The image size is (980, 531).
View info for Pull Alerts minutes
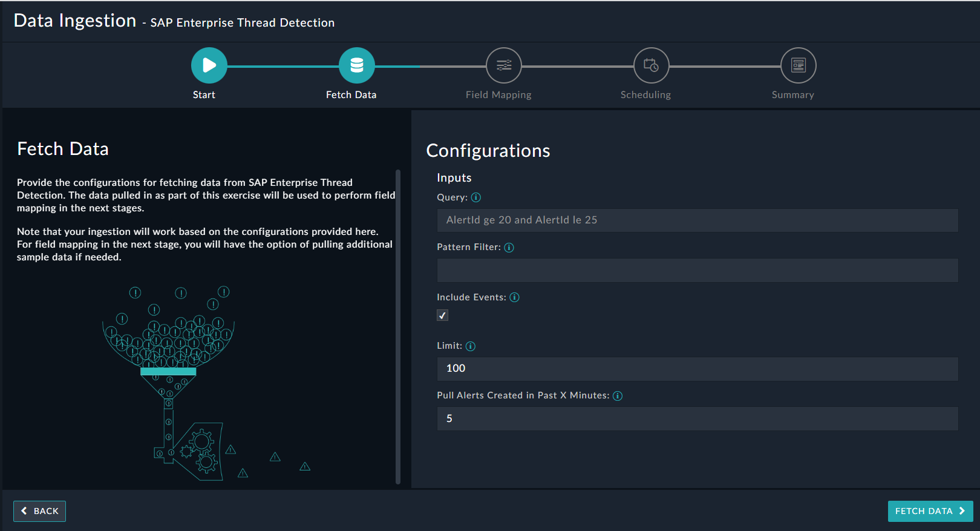(618, 396)
